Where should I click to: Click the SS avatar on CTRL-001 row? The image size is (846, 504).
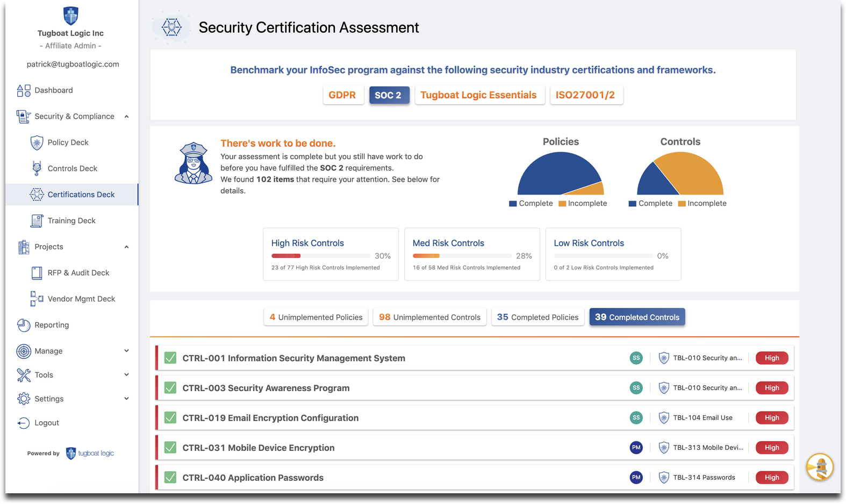(636, 358)
